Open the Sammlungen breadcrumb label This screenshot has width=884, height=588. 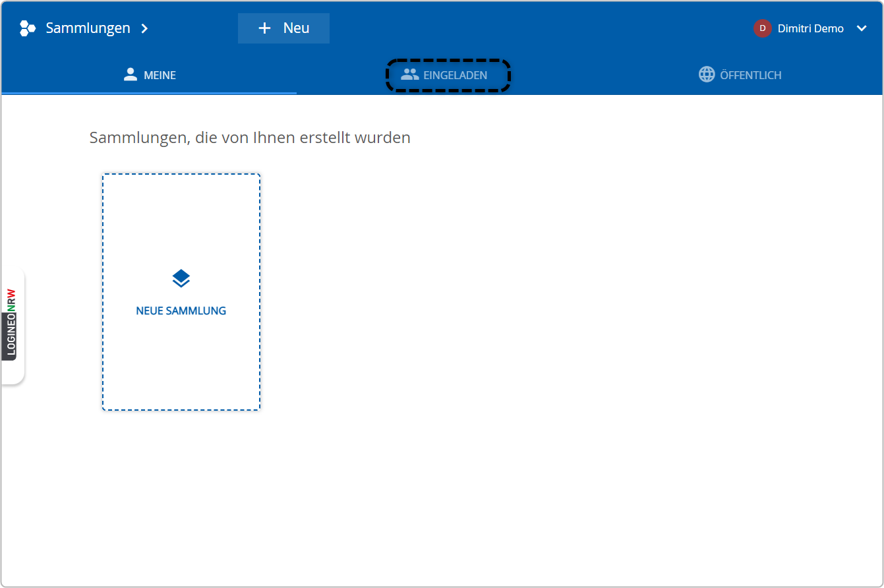tap(88, 28)
